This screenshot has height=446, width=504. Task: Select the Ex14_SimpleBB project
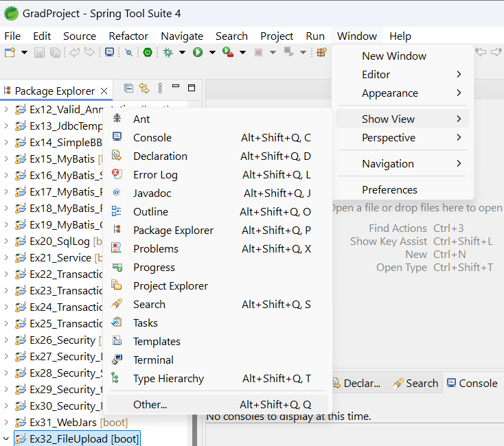coord(66,142)
